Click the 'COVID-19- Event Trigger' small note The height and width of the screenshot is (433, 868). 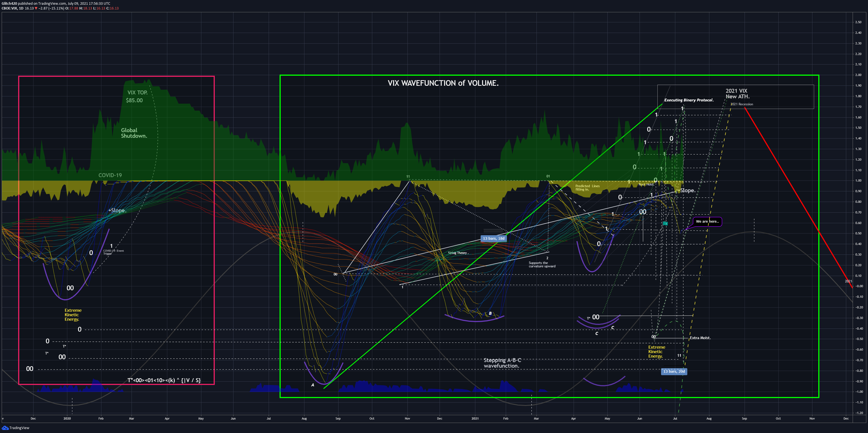pos(113,252)
